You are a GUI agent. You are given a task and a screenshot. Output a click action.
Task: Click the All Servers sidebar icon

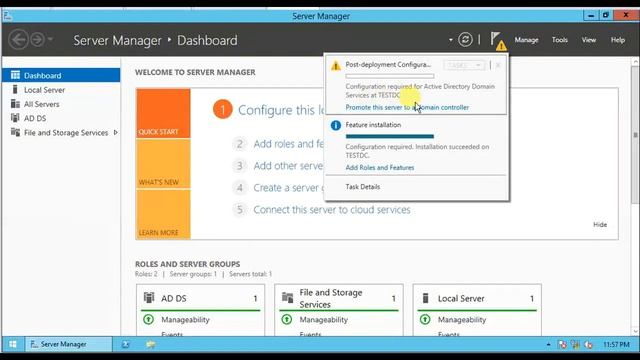click(x=15, y=104)
